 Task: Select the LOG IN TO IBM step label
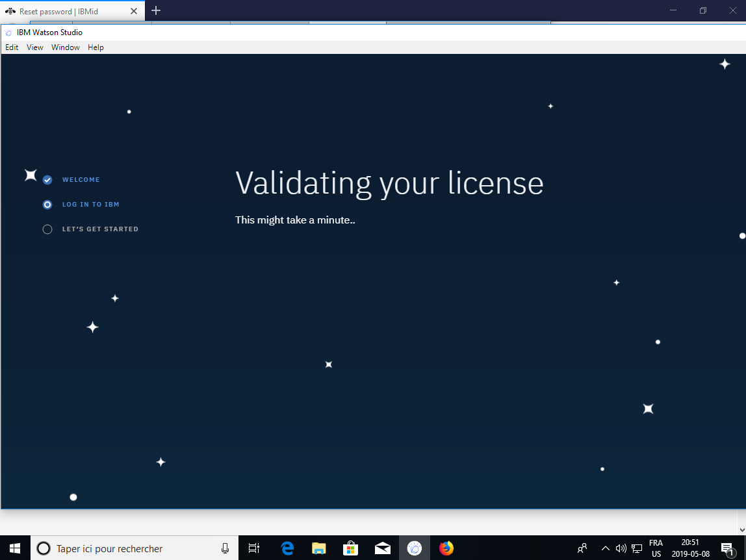click(x=91, y=205)
